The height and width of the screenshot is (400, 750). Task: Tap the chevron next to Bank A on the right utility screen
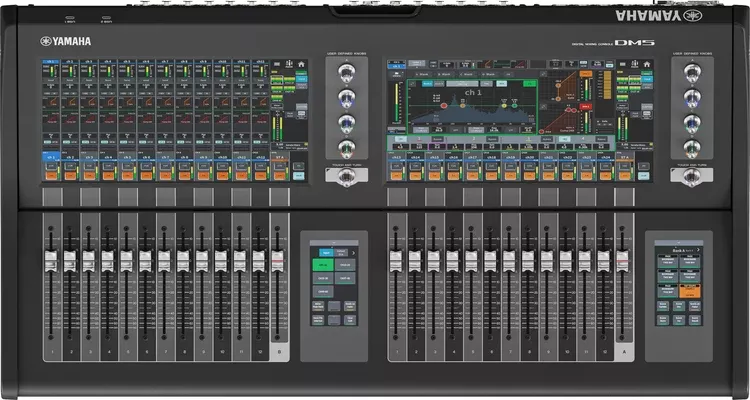698,250
